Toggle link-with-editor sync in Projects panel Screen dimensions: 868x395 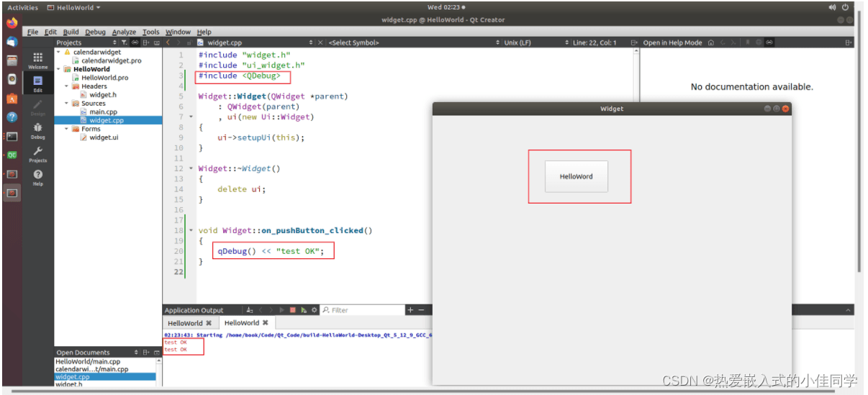click(135, 42)
